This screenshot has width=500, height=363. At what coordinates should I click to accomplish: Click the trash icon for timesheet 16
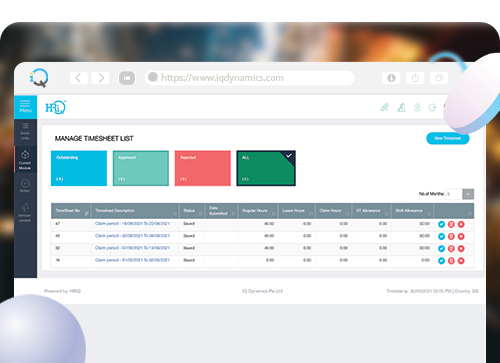(451, 261)
